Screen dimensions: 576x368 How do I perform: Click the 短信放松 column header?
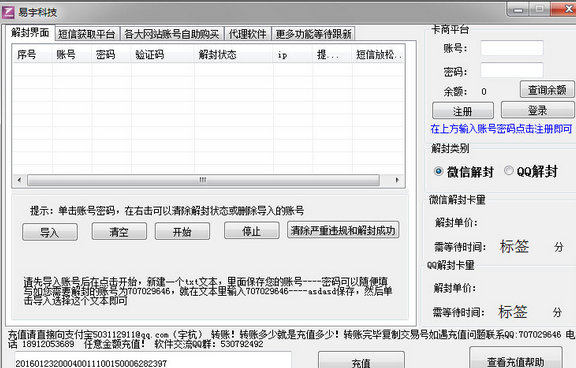(x=378, y=55)
